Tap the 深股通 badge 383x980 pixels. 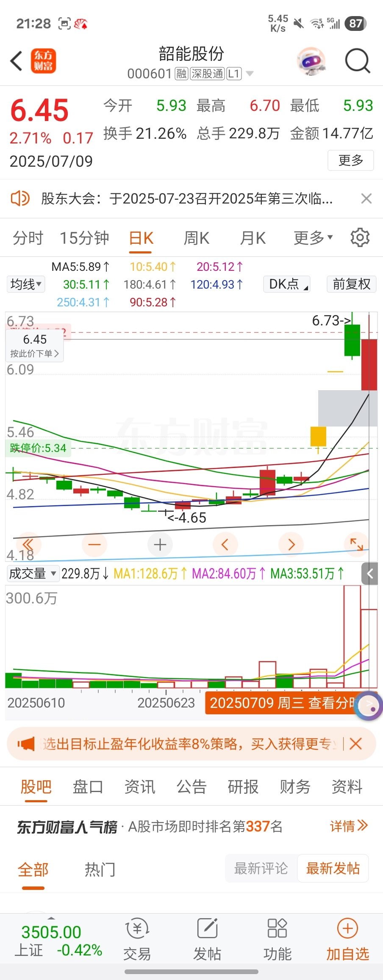point(207,74)
